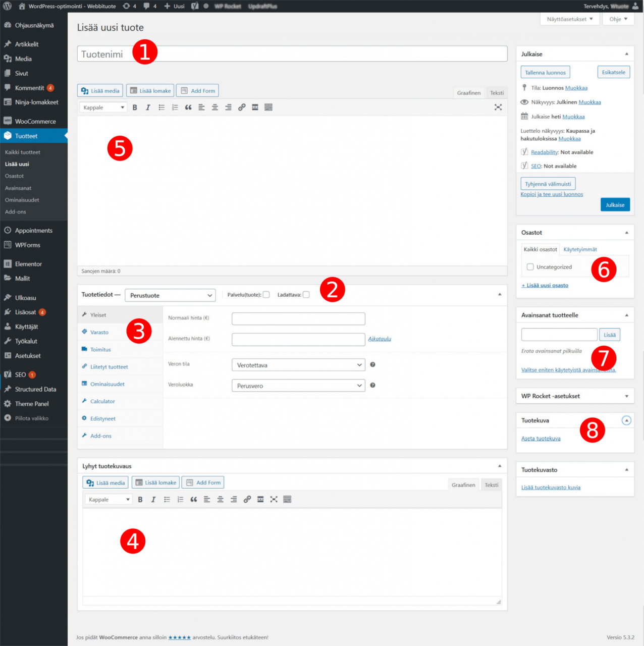Open the Perustuote product type dropdown
644x646 pixels.
tap(170, 295)
